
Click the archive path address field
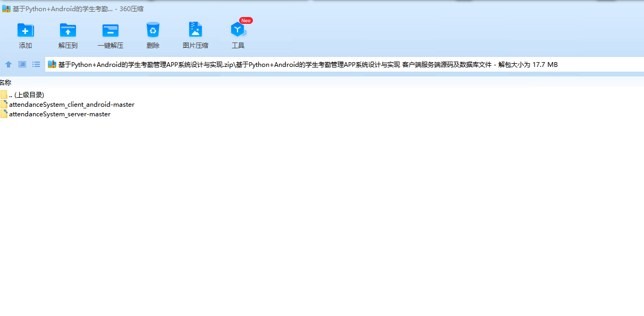click(x=344, y=65)
